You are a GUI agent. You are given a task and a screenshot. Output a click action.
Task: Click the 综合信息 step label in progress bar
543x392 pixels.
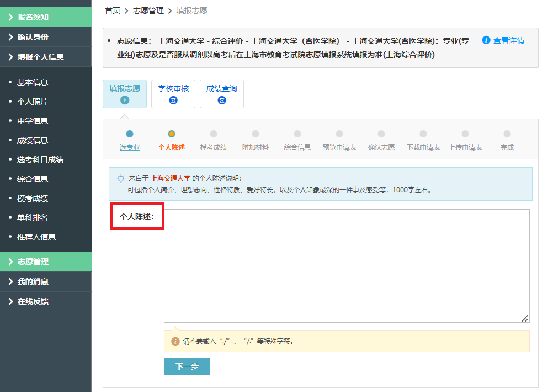click(297, 147)
